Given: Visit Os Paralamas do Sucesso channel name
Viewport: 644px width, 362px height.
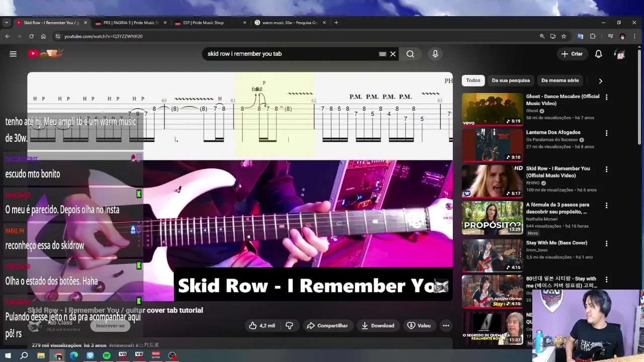Looking at the screenshot, I should coord(552,140).
